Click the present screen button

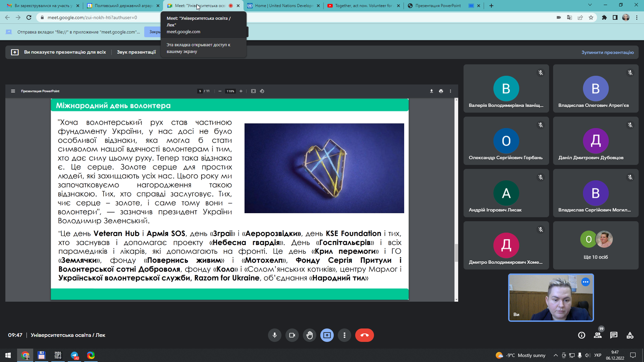click(327, 335)
